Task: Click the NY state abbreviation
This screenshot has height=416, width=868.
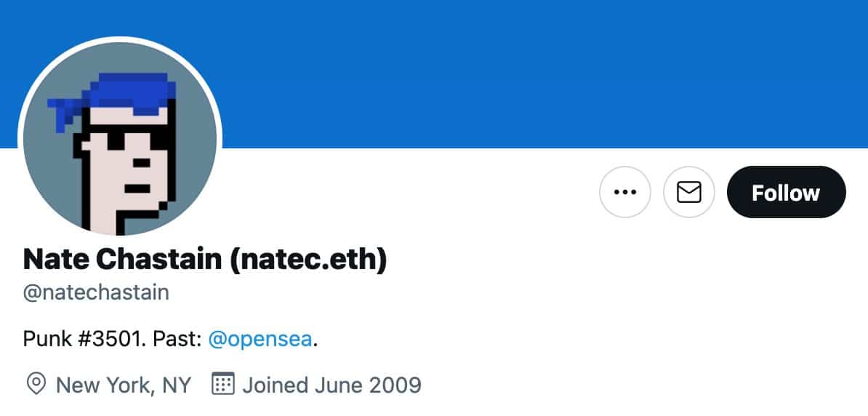Action: coord(177,385)
